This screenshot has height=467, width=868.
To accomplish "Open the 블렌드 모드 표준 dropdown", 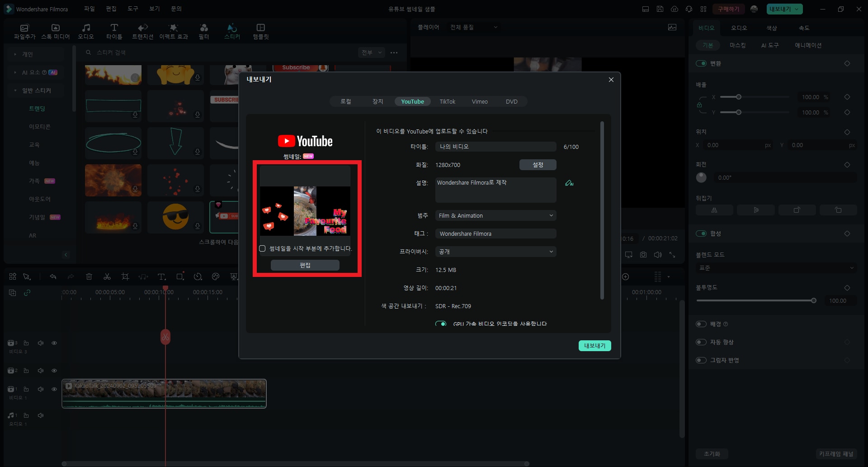I will coord(776,268).
